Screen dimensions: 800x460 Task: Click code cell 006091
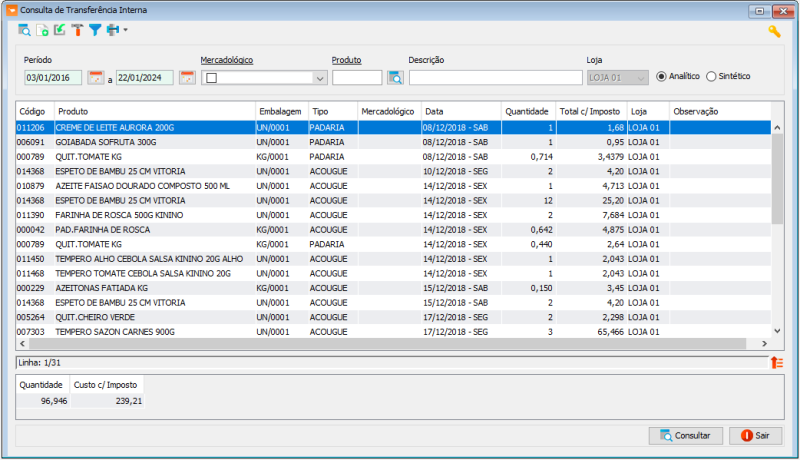(x=31, y=142)
